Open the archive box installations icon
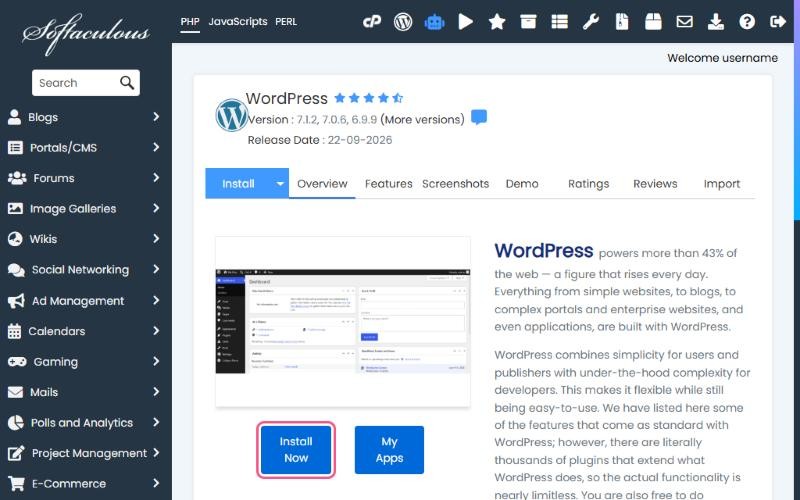Screen dimensions: 800x500 [528, 22]
